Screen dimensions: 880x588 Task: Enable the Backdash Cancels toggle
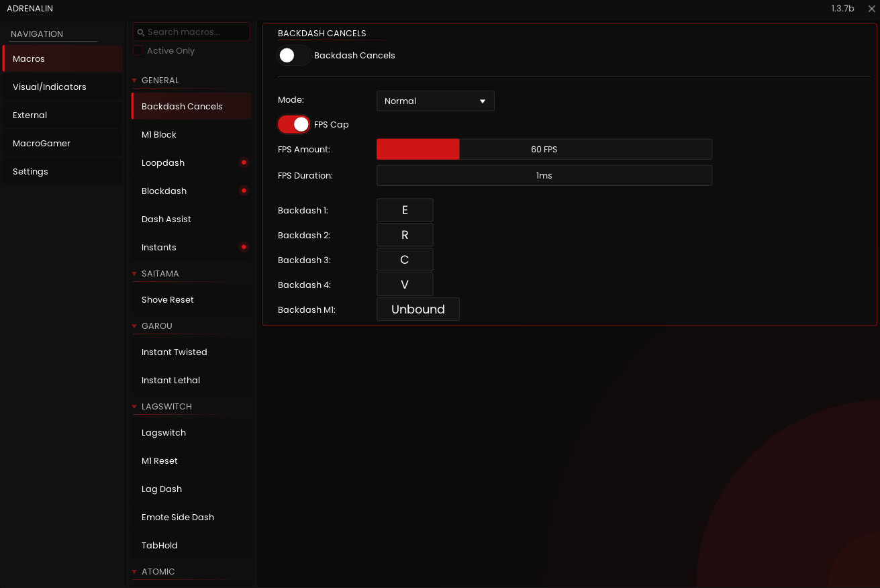coord(294,54)
